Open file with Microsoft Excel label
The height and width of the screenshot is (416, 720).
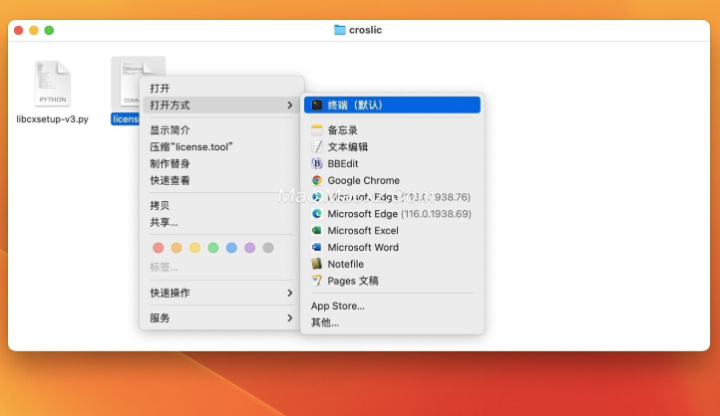click(x=363, y=230)
